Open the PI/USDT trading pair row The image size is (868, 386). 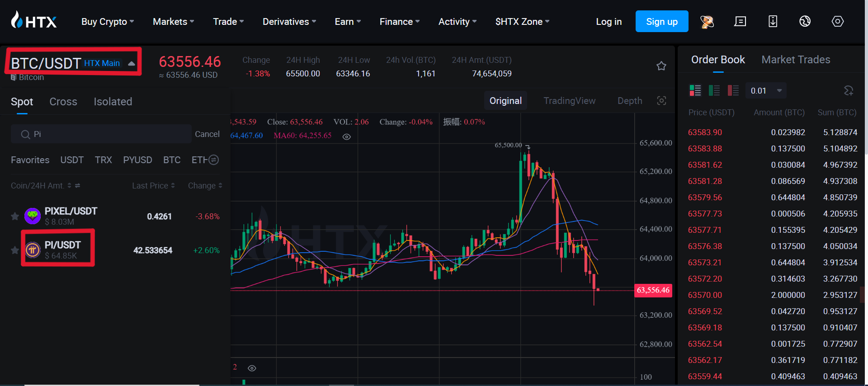point(115,250)
